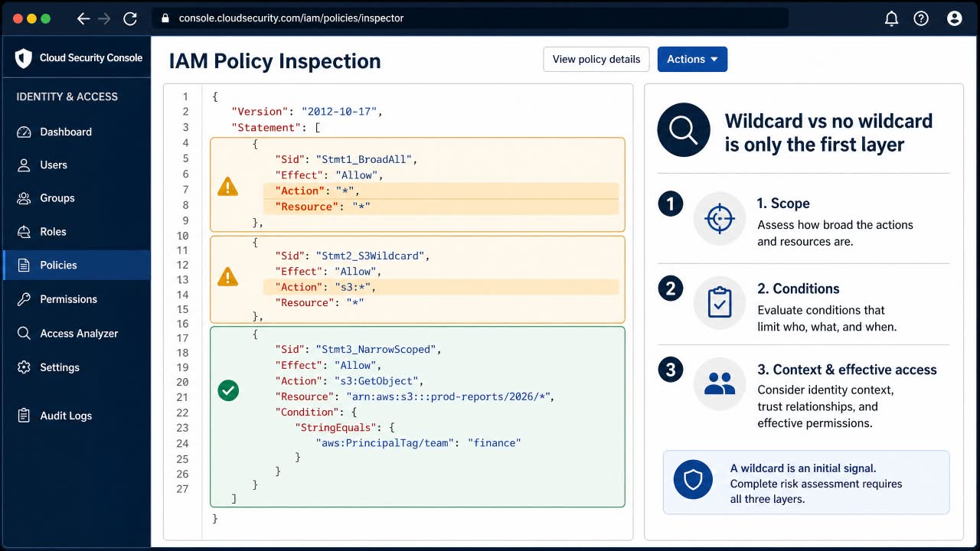Click the Settings gear icon
The height and width of the screenshot is (551, 980).
(24, 367)
